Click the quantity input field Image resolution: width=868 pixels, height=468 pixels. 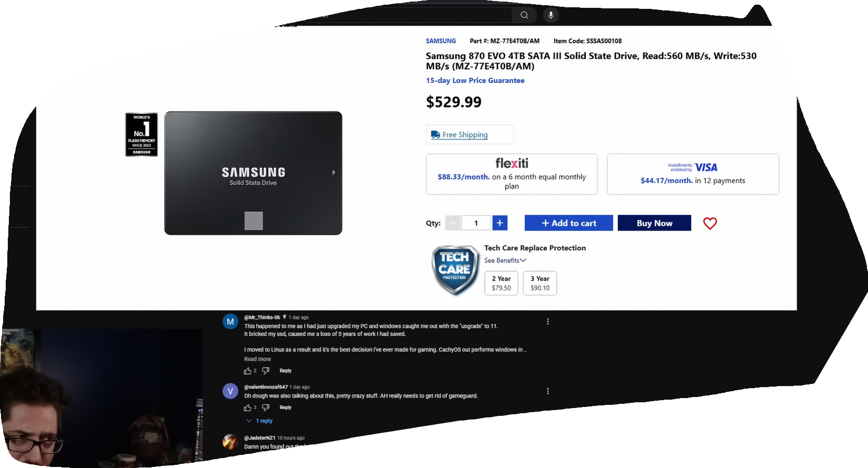476,223
